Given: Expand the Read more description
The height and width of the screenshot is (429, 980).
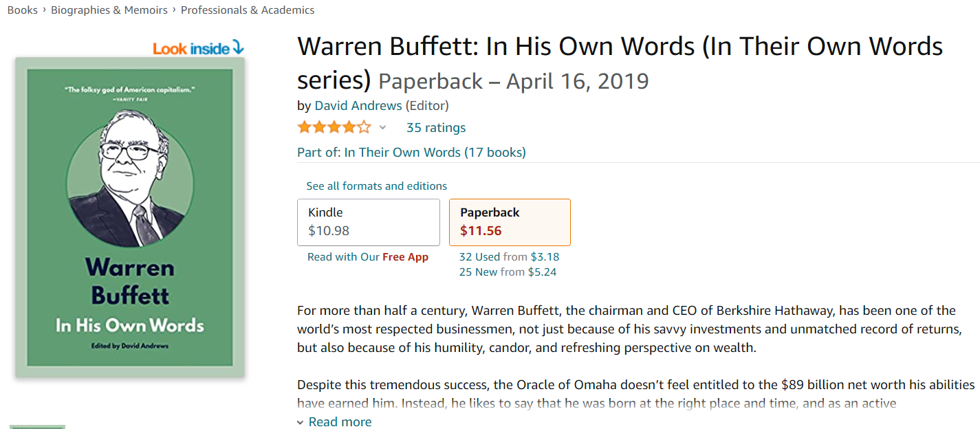Looking at the screenshot, I should click(x=340, y=421).
